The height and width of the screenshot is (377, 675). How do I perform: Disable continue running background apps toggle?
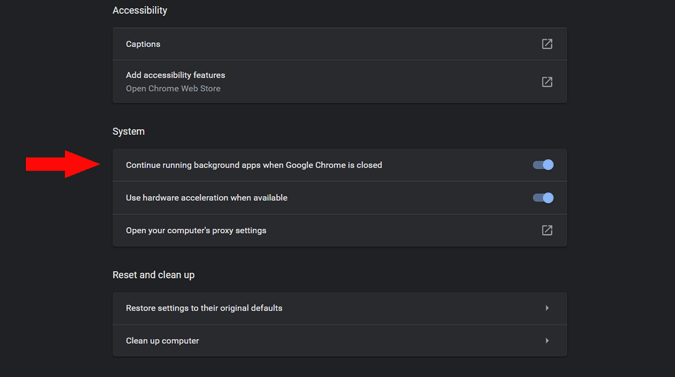coord(543,165)
